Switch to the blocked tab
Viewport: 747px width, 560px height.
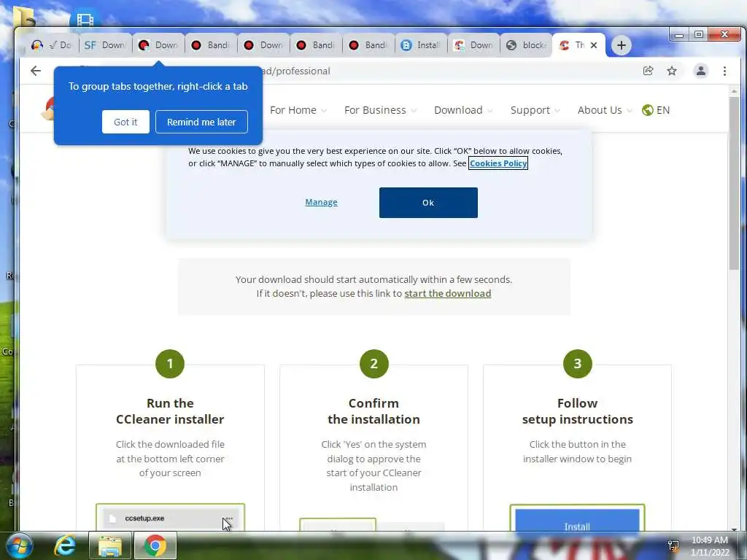tap(526, 45)
